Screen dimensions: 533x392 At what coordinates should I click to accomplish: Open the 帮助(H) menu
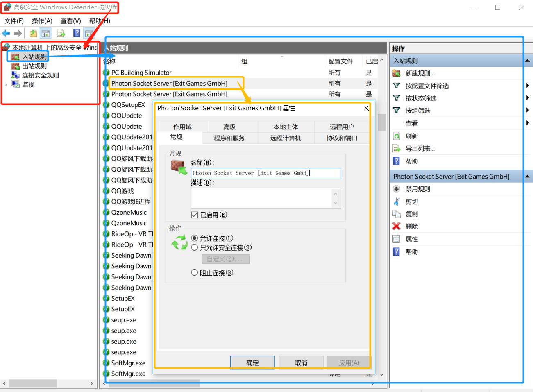click(x=100, y=21)
